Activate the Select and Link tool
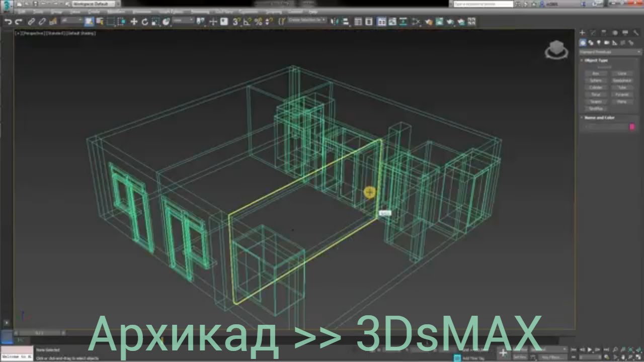The width and height of the screenshot is (644, 362). point(31,22)
